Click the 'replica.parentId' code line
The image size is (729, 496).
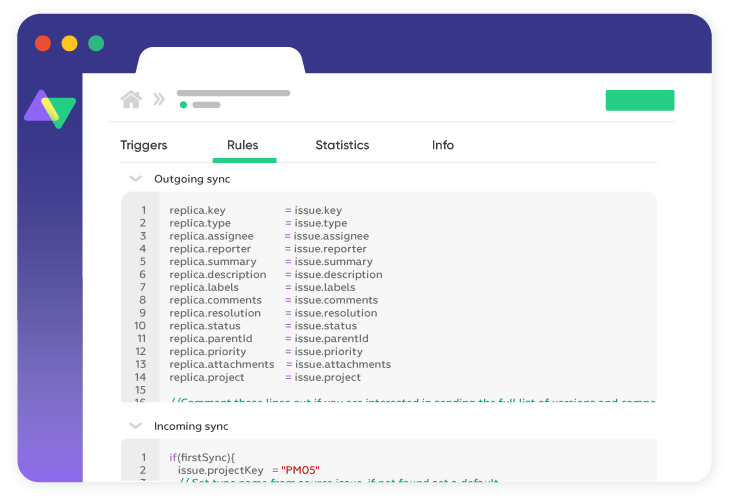point(269,338)
